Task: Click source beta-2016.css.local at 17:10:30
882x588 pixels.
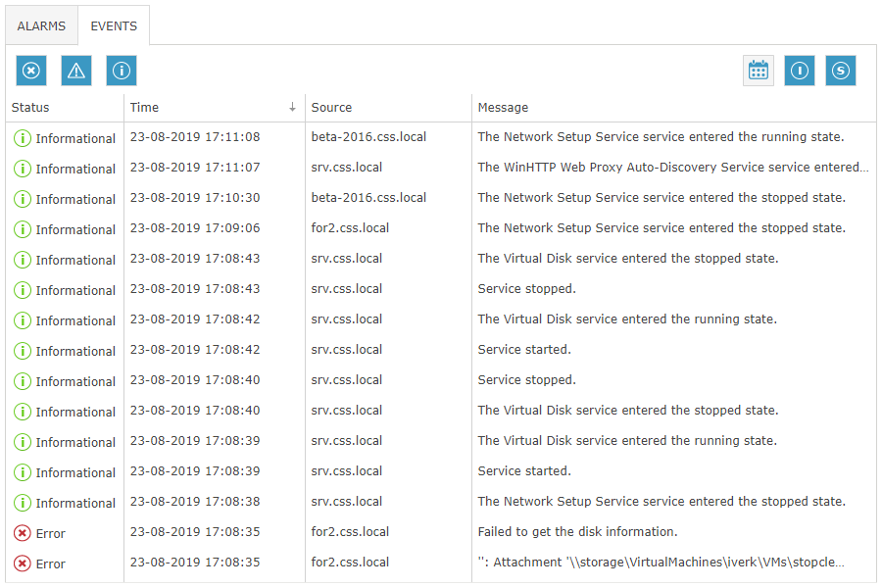Action: 368,198
